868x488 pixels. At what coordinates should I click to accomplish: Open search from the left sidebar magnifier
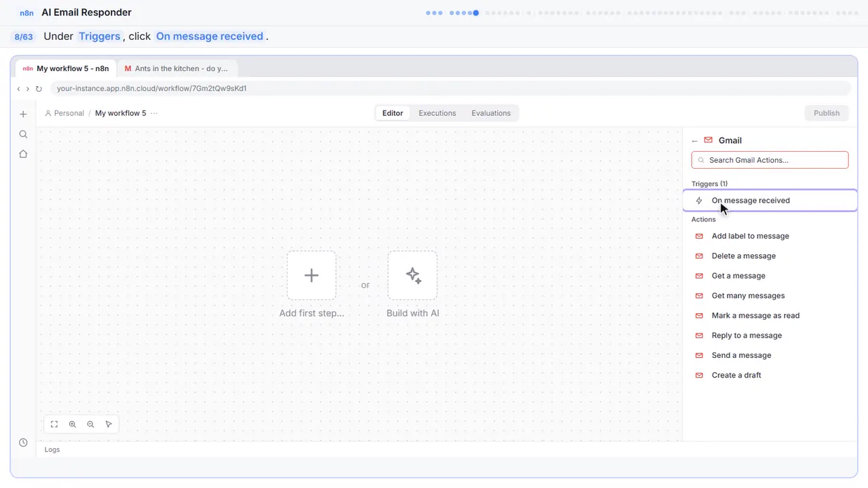point(23,134)
